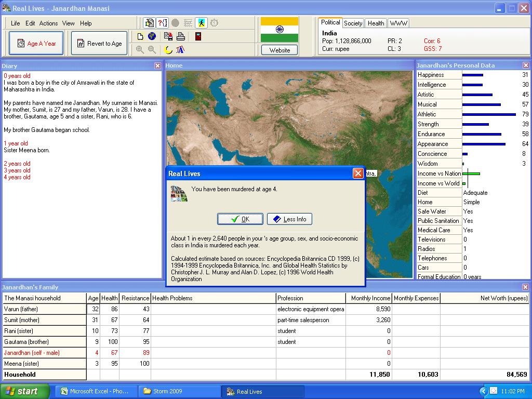This screenshot has height=399, width=532.
Task: Confirm the murder message with OK
Action: click(240, 219)
